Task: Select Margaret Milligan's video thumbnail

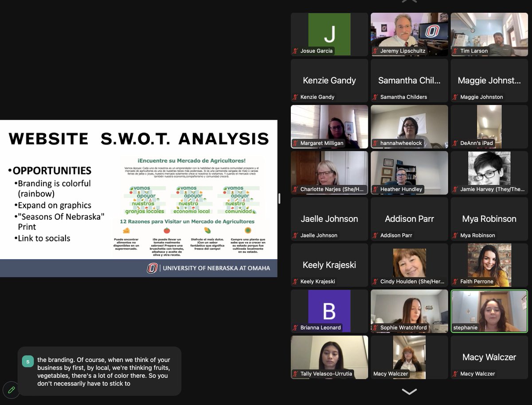Action: point(329,127)
